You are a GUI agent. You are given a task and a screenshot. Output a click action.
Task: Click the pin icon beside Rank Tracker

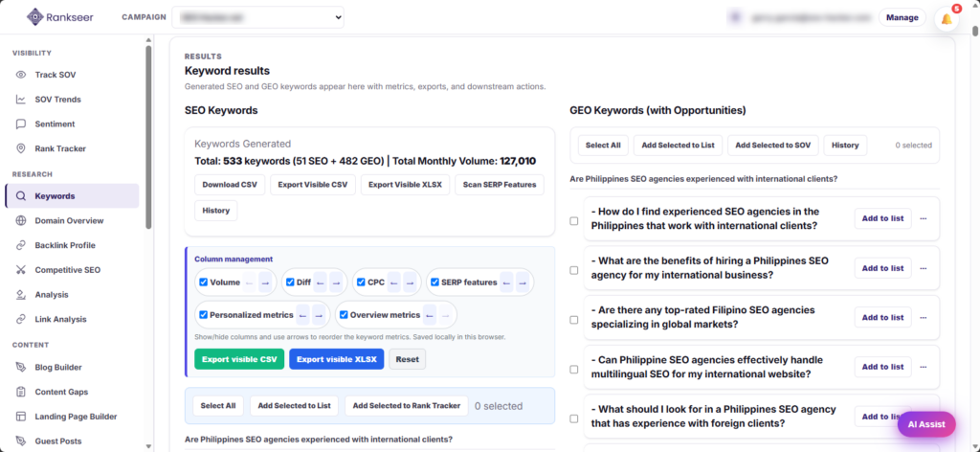[x=21, y=148]
